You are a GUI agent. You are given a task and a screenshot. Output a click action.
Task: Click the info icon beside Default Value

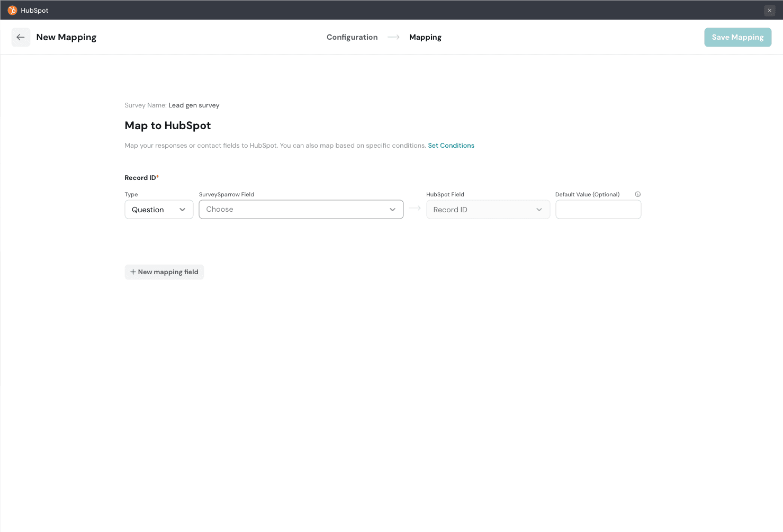(637, 194)
